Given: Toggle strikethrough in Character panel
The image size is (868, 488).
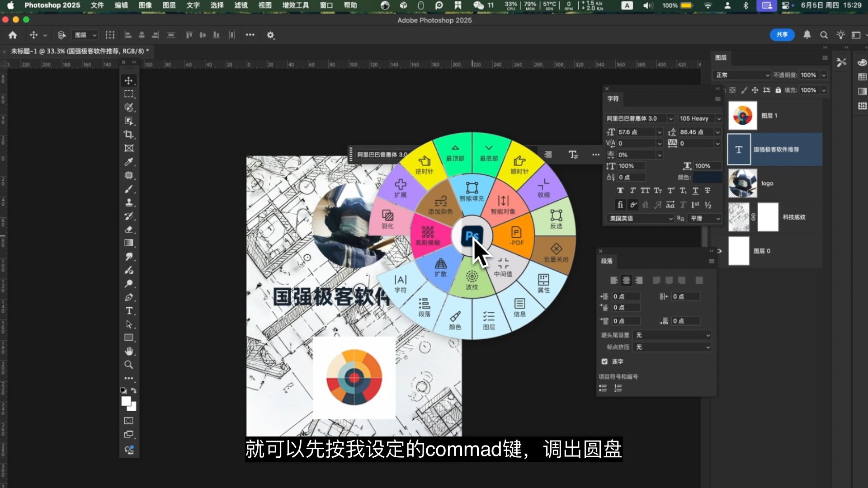Looking at the screenshot, I should click(x=708, y=191).
